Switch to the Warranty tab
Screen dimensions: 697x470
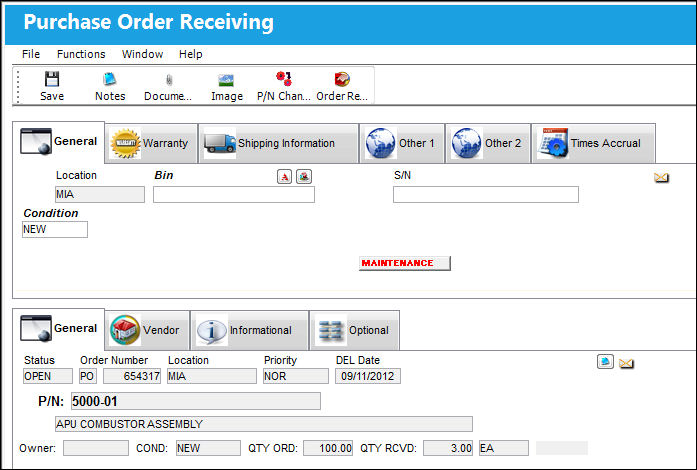[151, 143]
